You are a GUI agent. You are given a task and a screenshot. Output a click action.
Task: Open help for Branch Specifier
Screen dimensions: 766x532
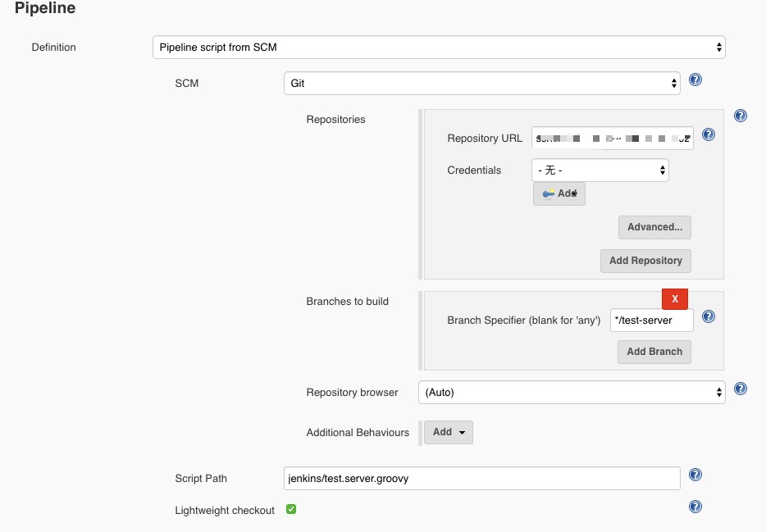[x=709, y=317]
